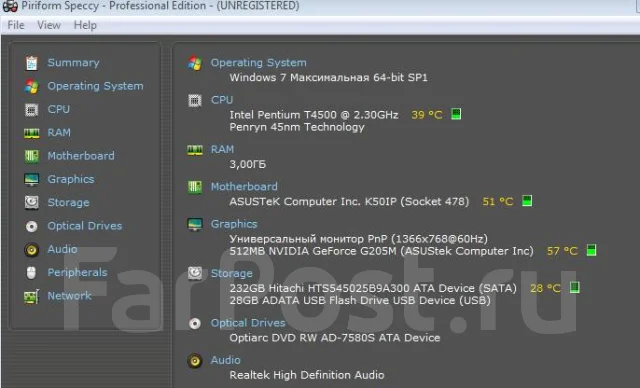Click the Audio heading link in summary
The width and height of the screenshot is (640, 388).
[226, 360]
